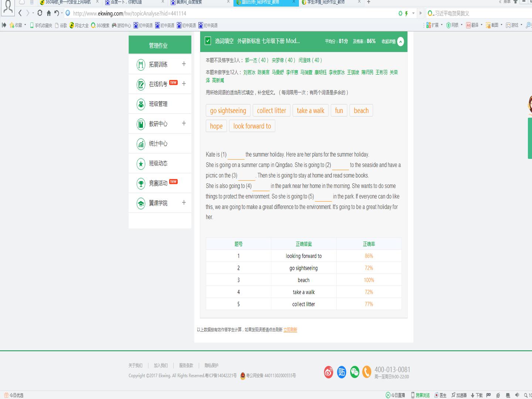
Task: Open the 网址大全 bookmark
Action: click(79, 25)
